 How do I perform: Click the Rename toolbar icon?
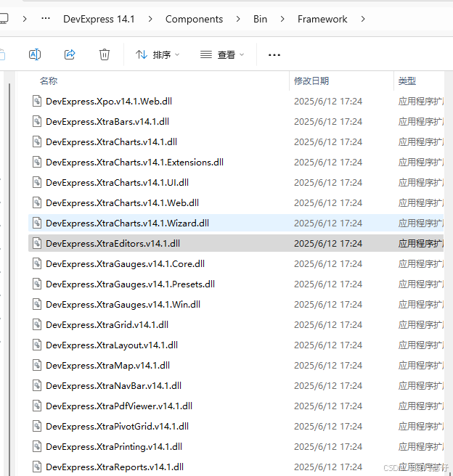[x=35, y=54]
